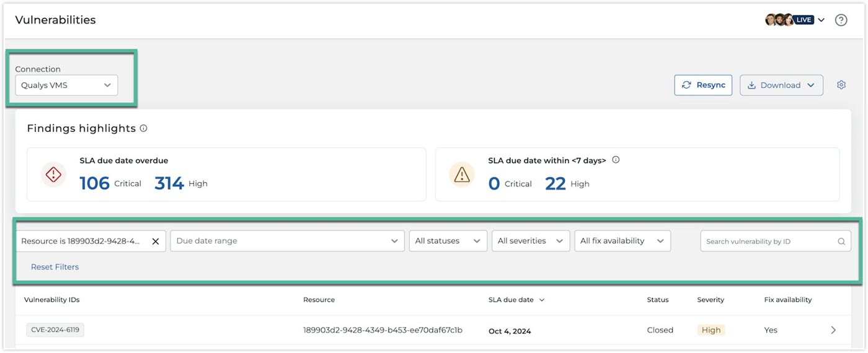Click the Resource column header

[319, 300]
